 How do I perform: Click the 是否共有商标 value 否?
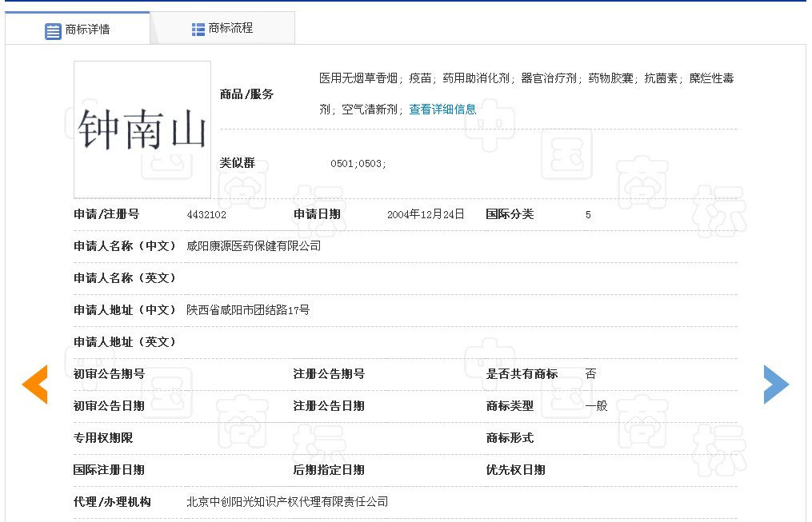590,374
